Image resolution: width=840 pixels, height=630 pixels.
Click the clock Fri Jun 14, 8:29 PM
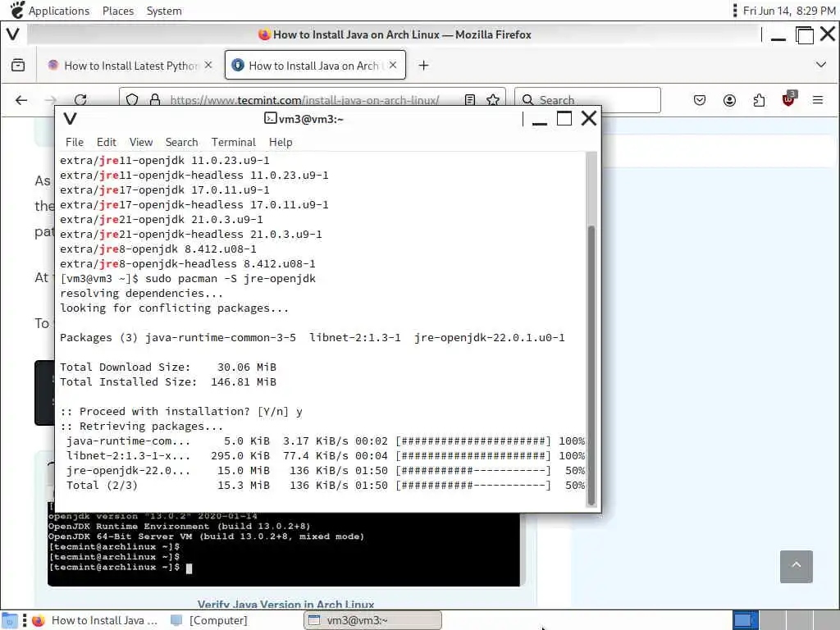[788, 11]
